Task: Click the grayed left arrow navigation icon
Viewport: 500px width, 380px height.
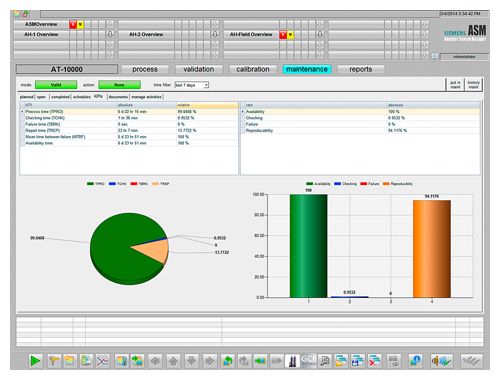Action: coord(156,361)
